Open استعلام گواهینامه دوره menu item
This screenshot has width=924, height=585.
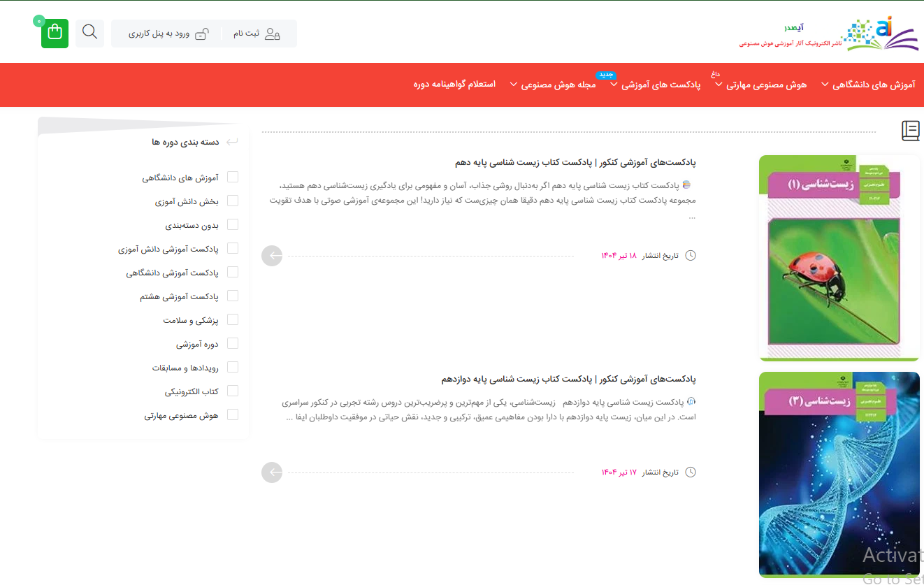pyautogui.click(x=454, y=85)
